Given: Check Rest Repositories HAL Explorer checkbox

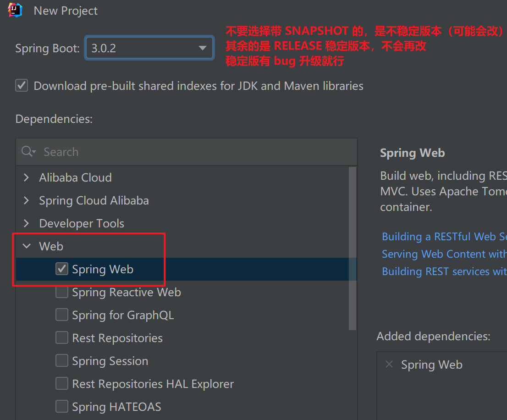Looking at the screenshot, I should click(61, 383).
